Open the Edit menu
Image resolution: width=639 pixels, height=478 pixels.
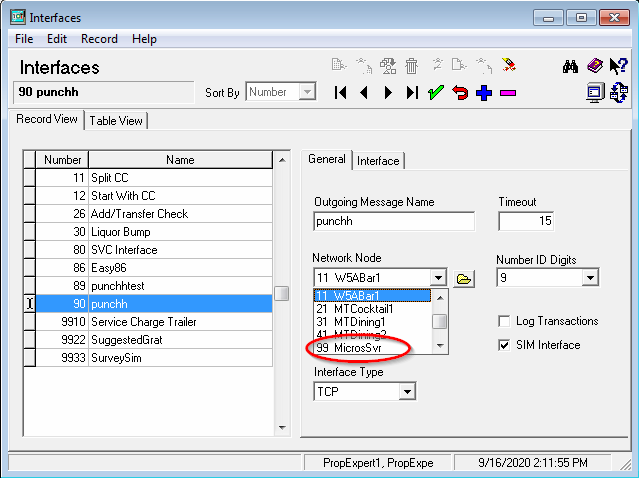57,39
